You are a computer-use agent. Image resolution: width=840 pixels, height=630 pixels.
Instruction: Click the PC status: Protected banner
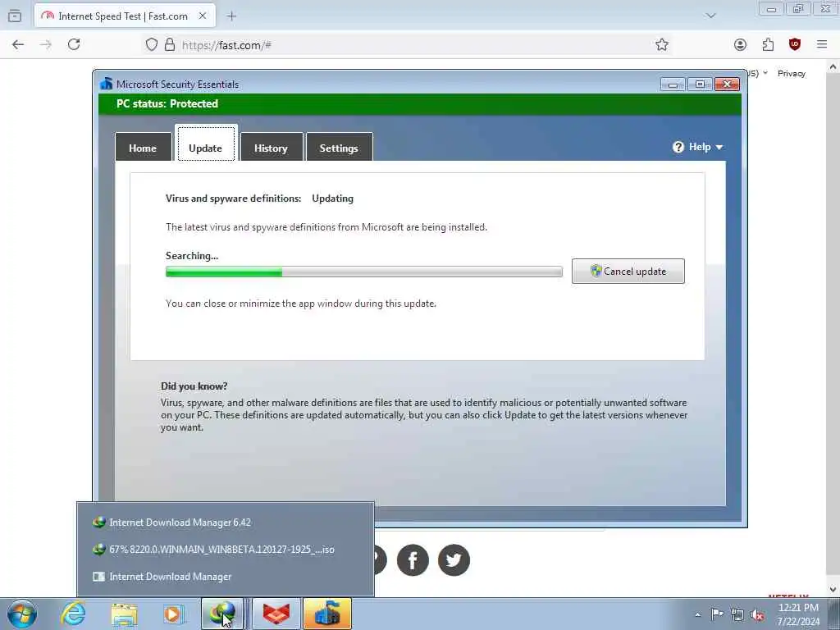[x=420, y=104]
